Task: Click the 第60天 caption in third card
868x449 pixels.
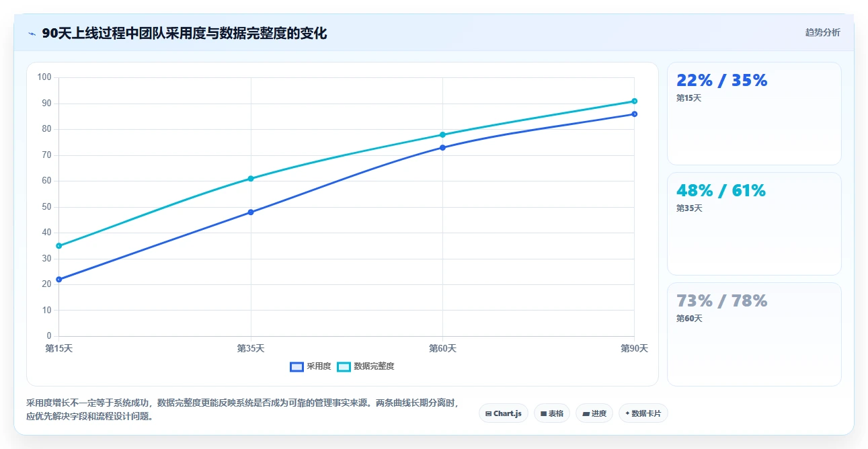Action: (689, 319)
